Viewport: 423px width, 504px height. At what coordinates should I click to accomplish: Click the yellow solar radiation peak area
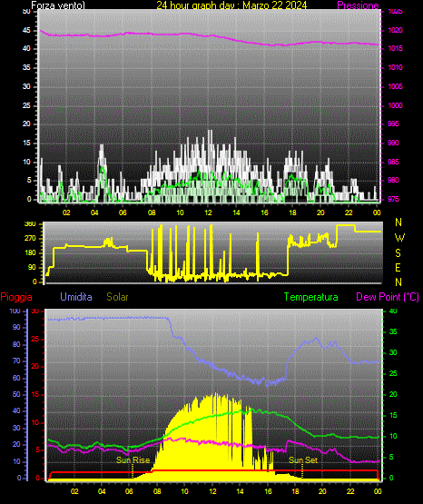212,434
